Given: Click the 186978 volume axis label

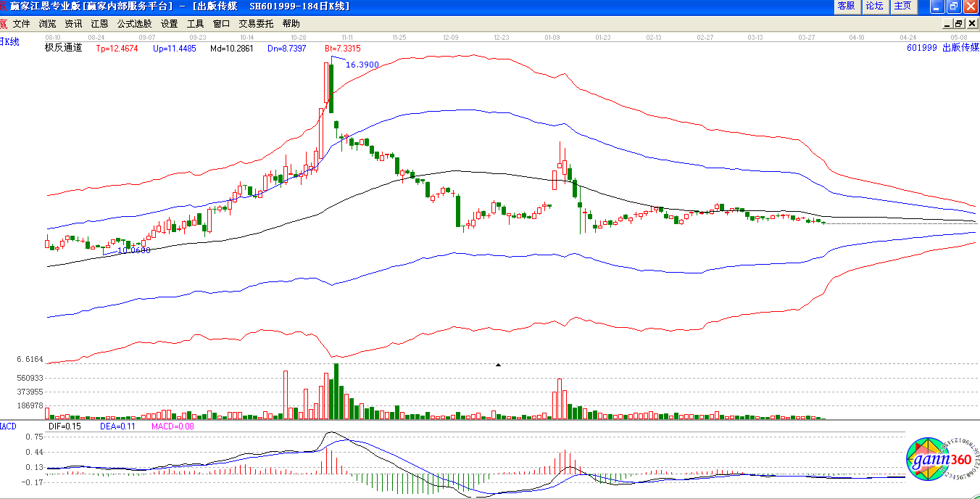Looking at the screenshot, I should (30, 406).
